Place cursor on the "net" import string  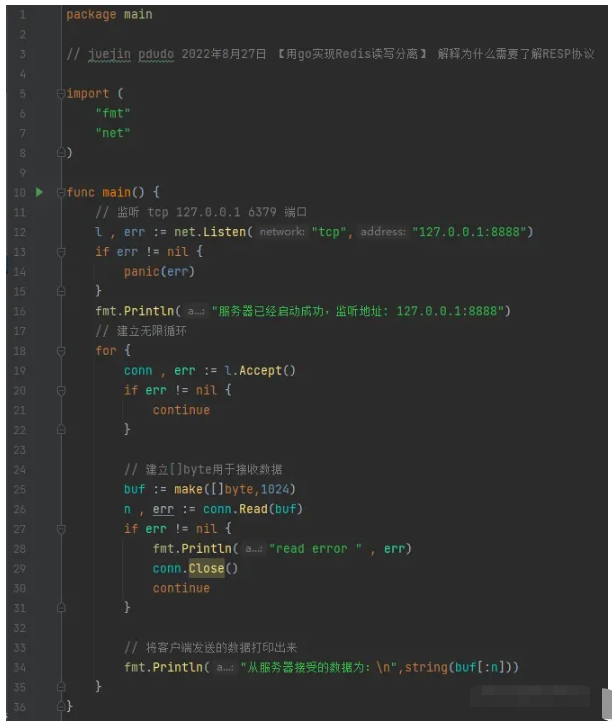pyautogui.click(x=113, y=133)
